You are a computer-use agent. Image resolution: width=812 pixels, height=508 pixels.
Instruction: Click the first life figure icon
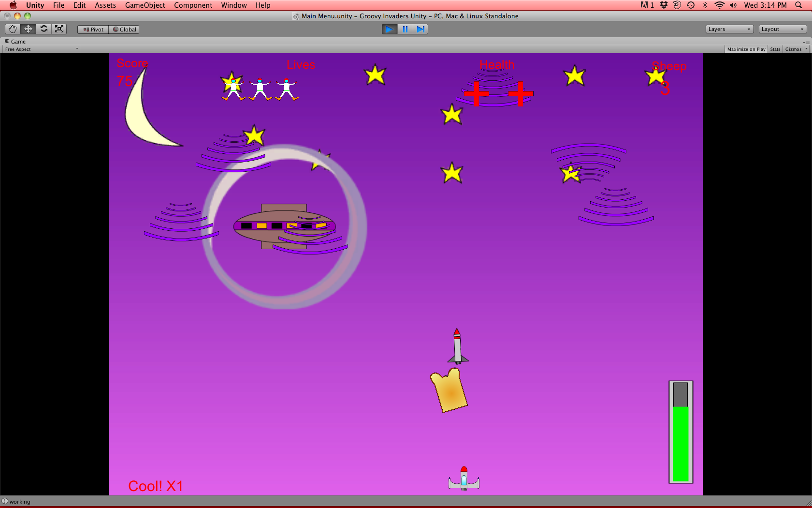click(x=234, y=89)
